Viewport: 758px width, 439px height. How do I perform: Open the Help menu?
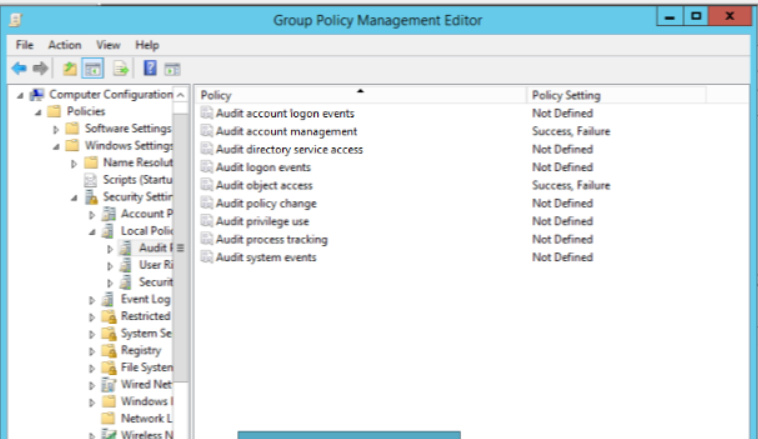point(147,45)
